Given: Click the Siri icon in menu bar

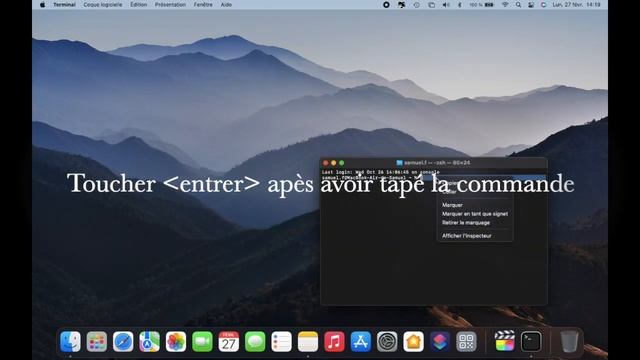Looking at the screenshot, I should click(x=543, y=5).
